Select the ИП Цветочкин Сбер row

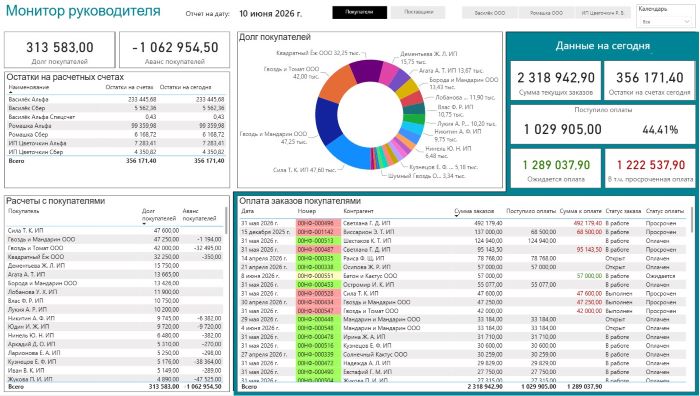(117, 152)
